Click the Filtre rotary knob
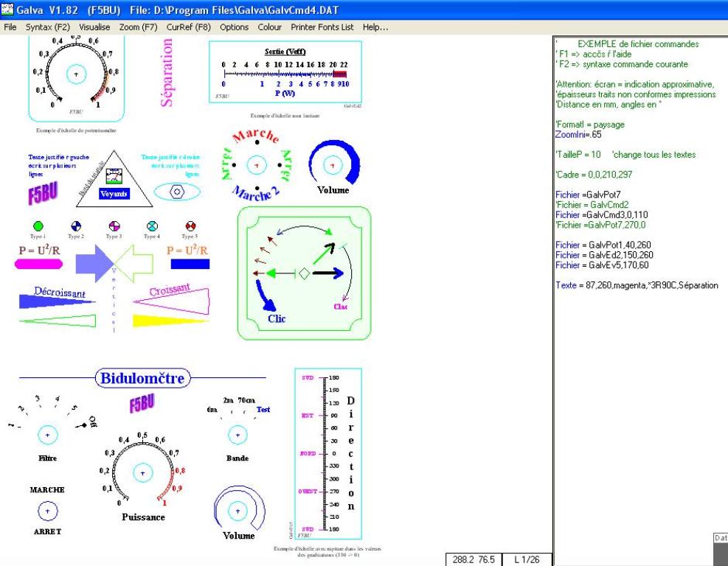The image size is (728, 566). click(x=49, y=435)
